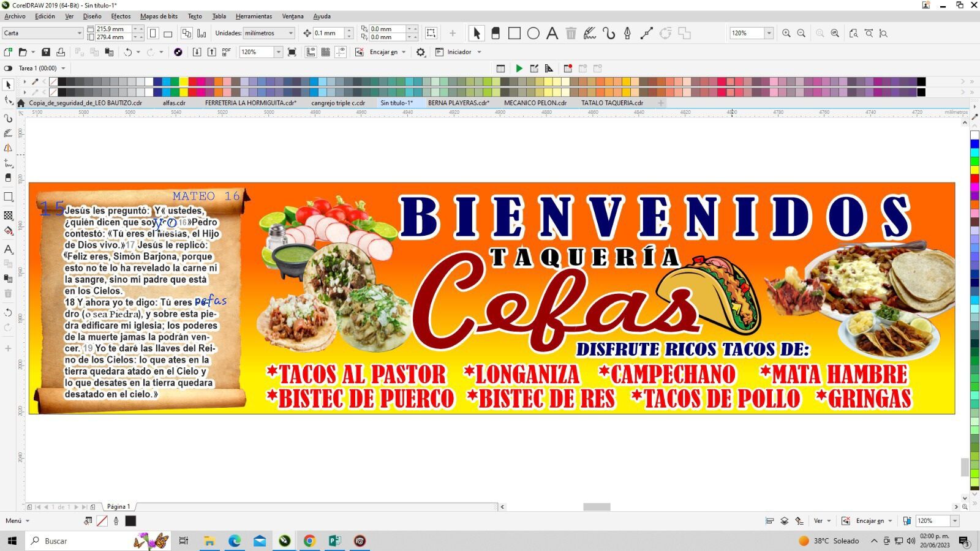Select the Shape edit tool in toolbox
This screenshot has width=980, height=551.
[8, 100]
